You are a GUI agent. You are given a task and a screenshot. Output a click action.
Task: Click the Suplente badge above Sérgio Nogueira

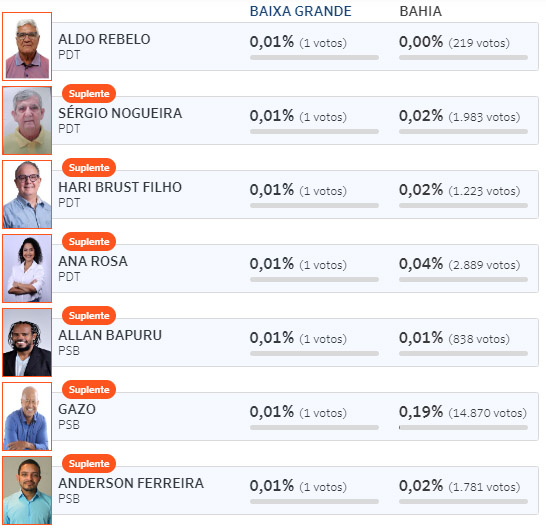coord(89,94)
